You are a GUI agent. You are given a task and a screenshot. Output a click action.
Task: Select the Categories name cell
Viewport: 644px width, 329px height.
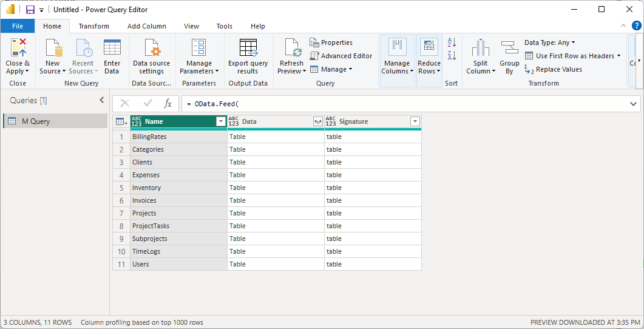pos(178,149)
